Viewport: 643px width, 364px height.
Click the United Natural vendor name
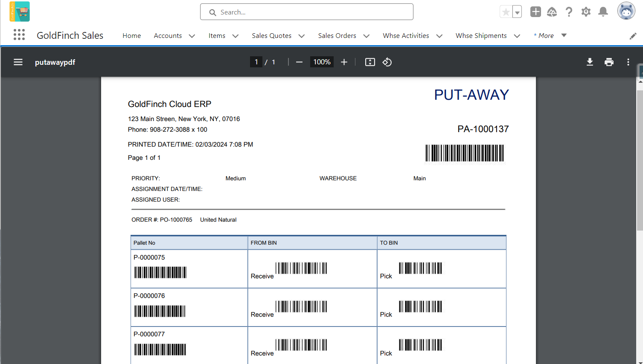[218, 220]
